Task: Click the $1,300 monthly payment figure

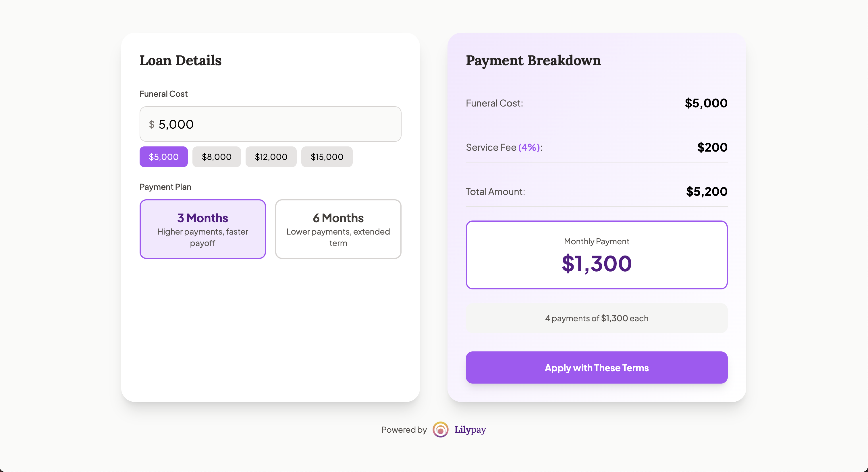Action: click(x=596, y=264)
